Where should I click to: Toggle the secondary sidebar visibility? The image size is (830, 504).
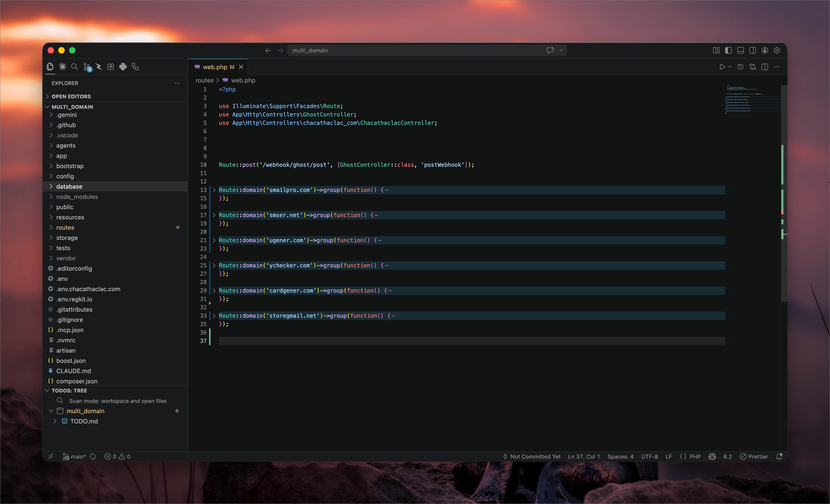pyautogui.click(x=752, y=50)
